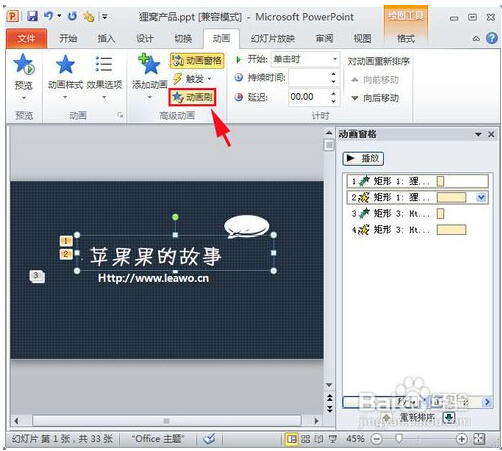Open the Effect Options (效果选项) menu

tap(104, 76)
